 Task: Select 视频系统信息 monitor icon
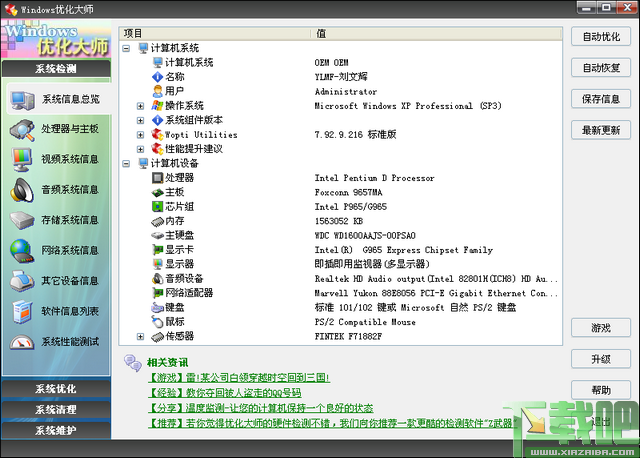click(22, 160)
